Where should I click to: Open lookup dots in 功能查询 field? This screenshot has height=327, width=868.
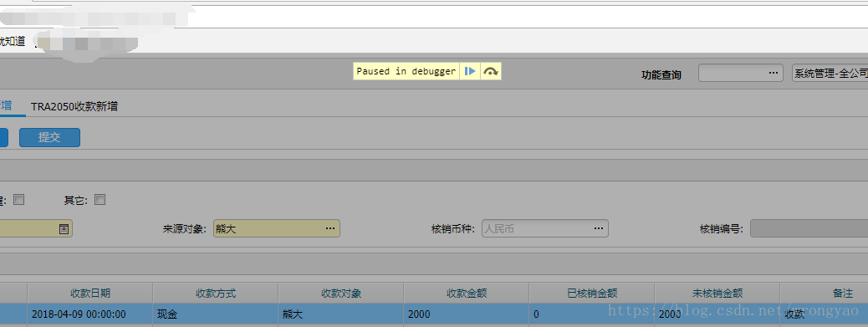(x=774, y=73)
